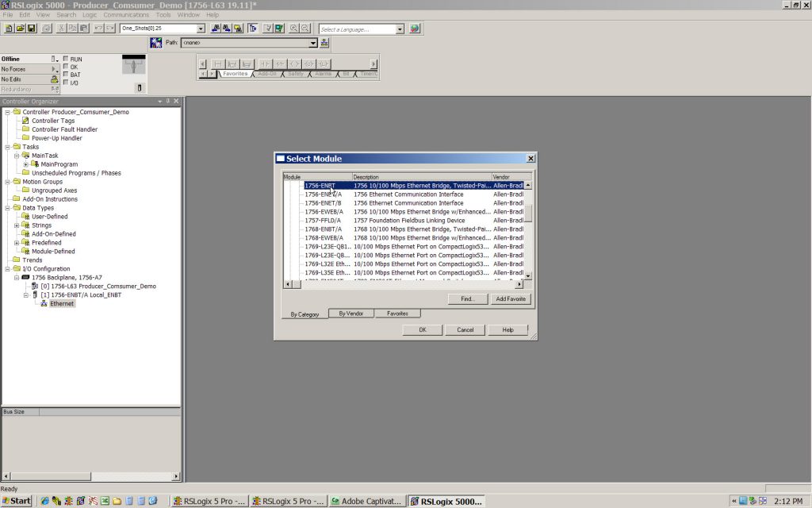Viewport: 812px width, 508px height.
Task: Open the Communications menu
Action: pyautogui.click(x=126, y=15)
